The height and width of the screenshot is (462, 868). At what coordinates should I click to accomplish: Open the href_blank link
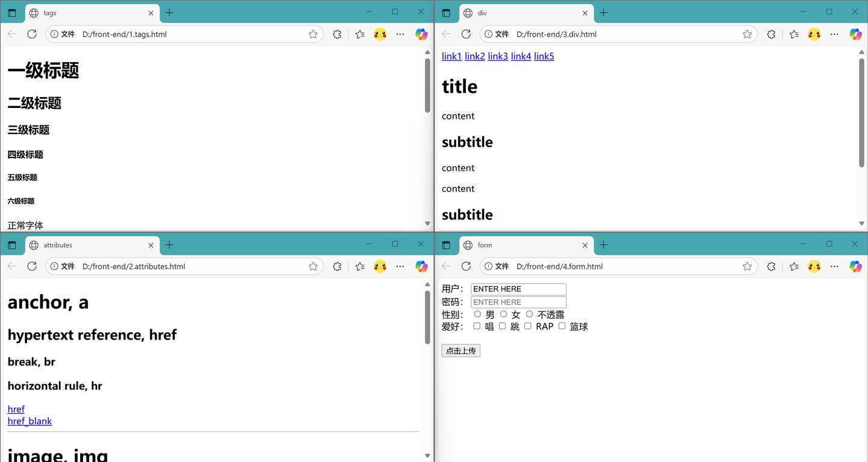pyautogui.click(x=30, y=421)
